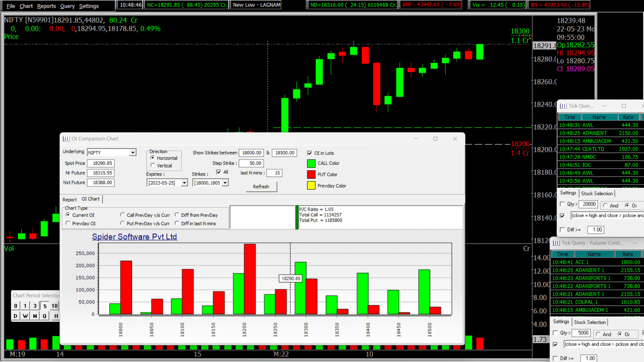Expand the Expiries date dropdown
Screen dimensions: 644x362
(x=184, y=183)
